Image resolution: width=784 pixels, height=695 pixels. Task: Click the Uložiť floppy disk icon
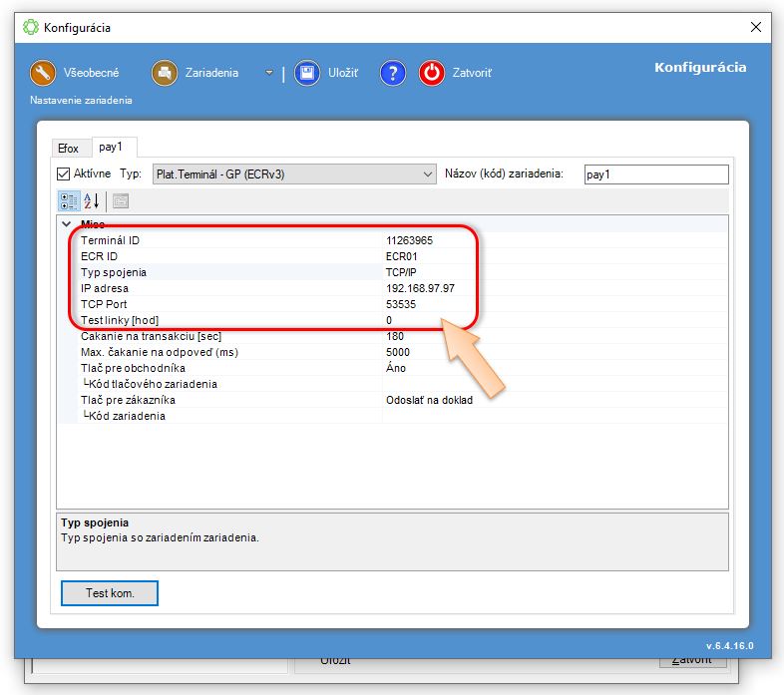click(307, 73)
